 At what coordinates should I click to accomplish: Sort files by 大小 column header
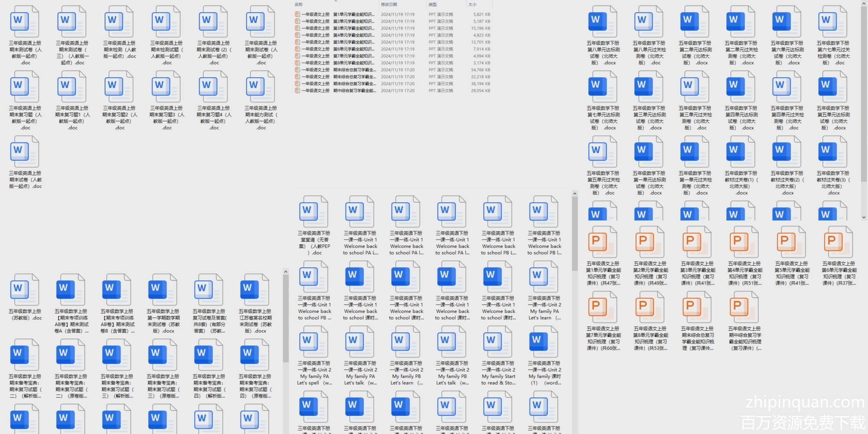(472, 4)
